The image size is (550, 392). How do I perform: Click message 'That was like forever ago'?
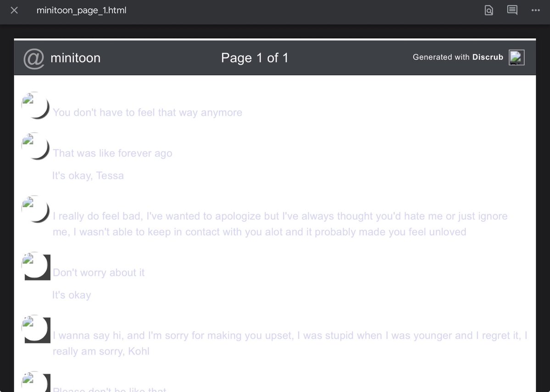112,153
